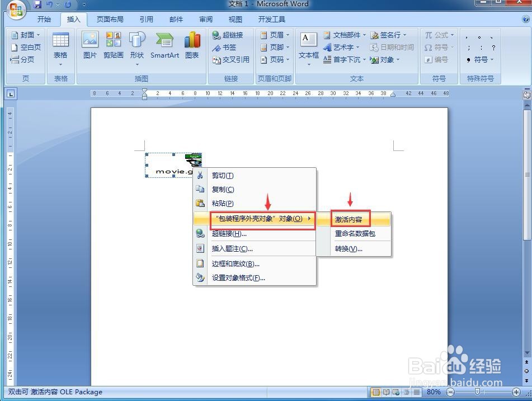Click the 80% zoom level button

[x=434, y=392]
